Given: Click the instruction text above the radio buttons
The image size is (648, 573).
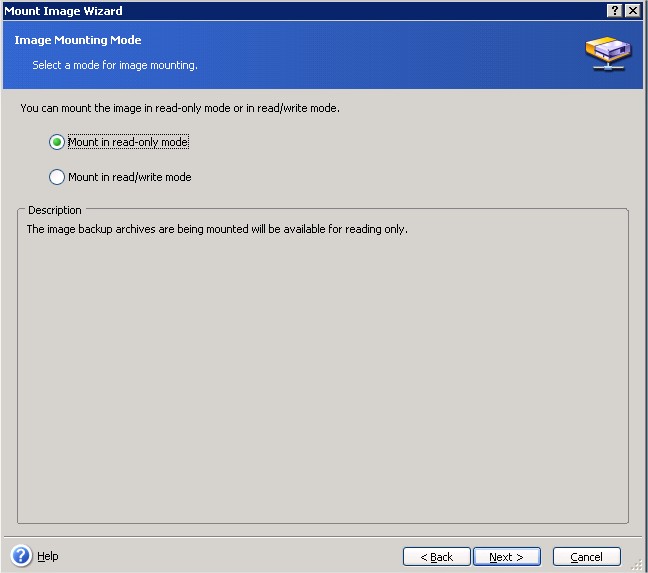Looking at the screenshot, I should (180, 107).
